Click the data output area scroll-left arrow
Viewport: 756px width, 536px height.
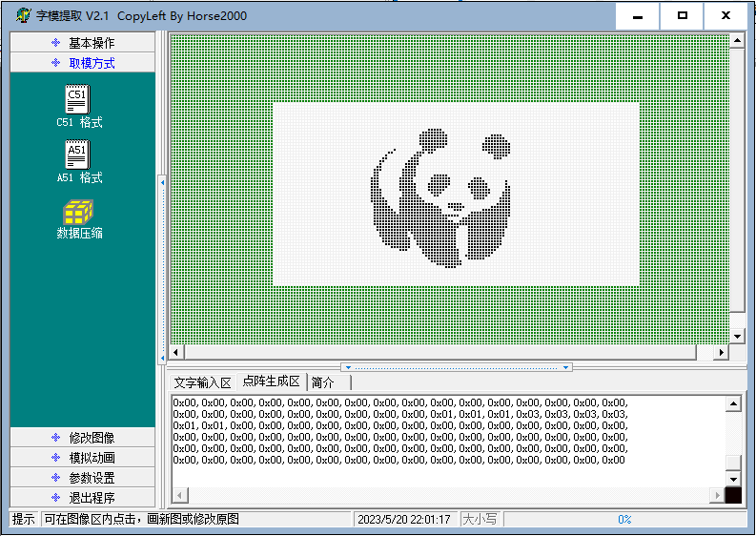180,495
